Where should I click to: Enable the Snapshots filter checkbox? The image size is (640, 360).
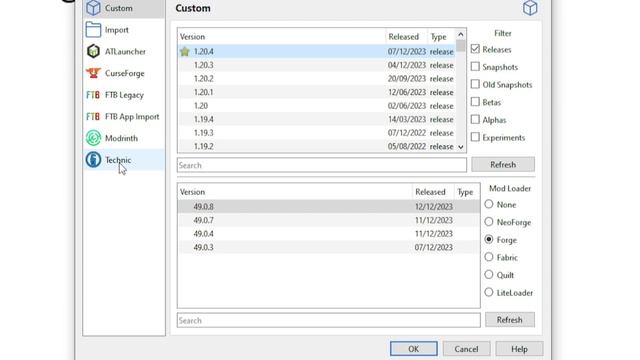coord(475,67)
